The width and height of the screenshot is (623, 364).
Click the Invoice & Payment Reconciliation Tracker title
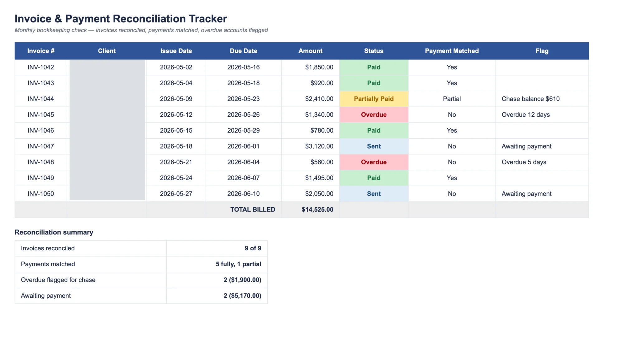(121, 19)
